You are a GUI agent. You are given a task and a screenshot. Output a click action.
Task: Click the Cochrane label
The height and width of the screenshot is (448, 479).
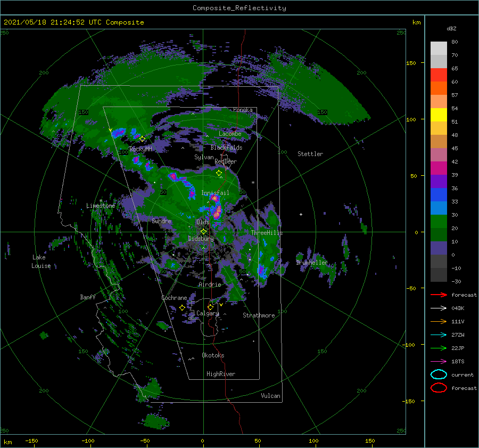pyautogui.click(x=174, y=298)
